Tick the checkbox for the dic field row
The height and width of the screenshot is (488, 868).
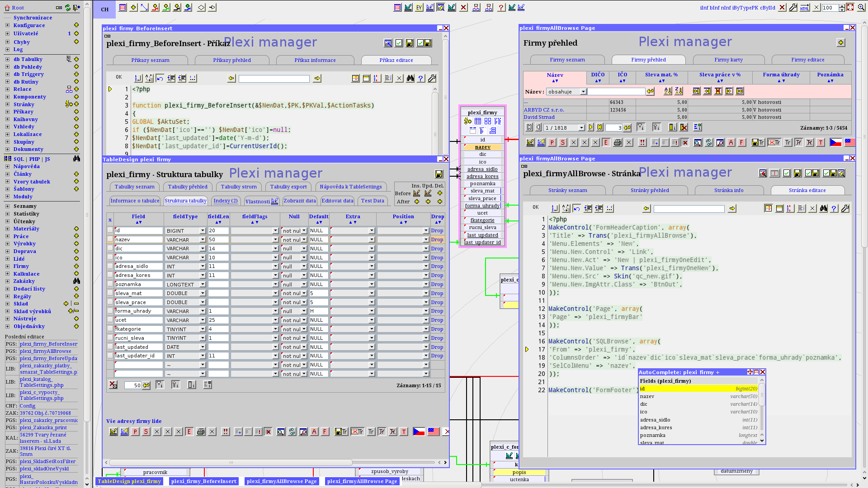[110, 249]
